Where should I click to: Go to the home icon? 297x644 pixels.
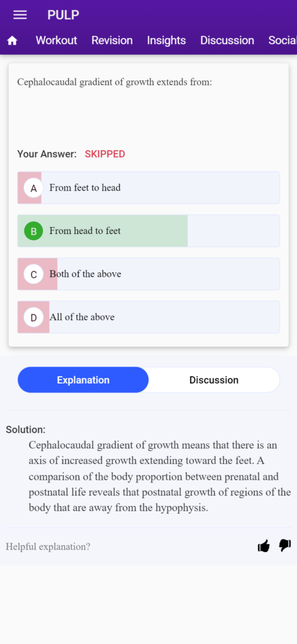13,41
